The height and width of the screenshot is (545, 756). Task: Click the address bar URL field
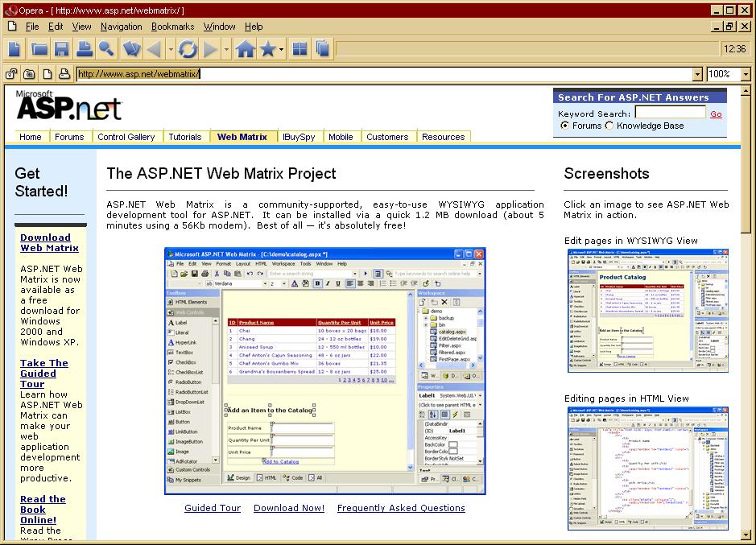(385, 74)
